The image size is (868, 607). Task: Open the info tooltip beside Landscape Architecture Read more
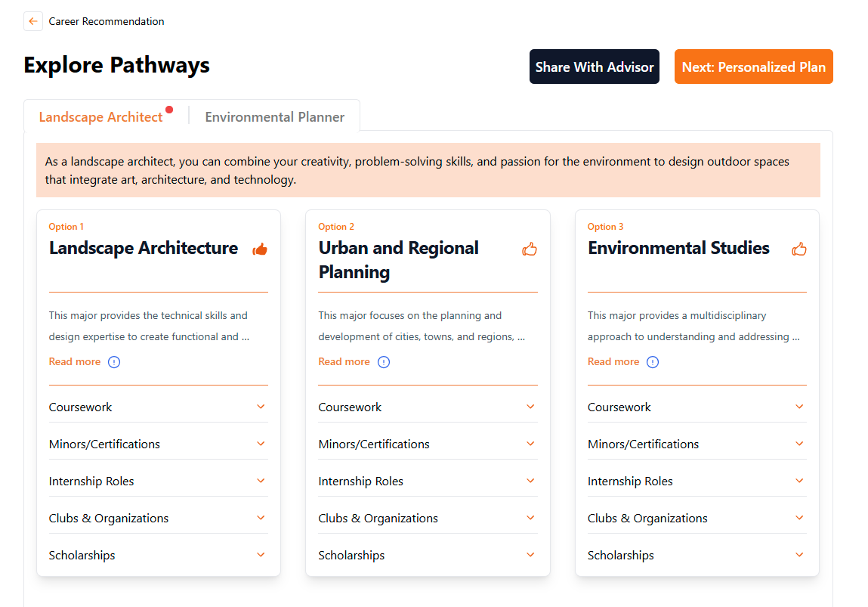click(x=114, y=361)
